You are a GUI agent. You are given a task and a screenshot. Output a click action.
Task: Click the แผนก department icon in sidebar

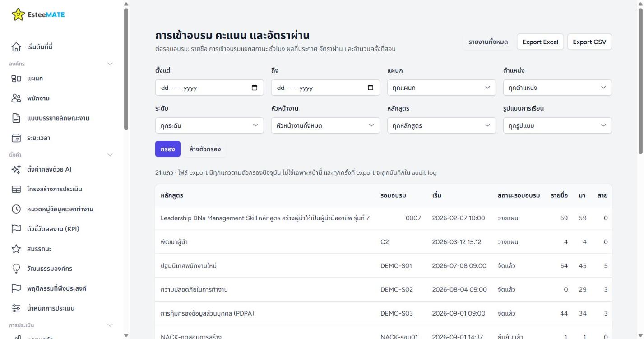pyautogui.click(x=16, y=79)
